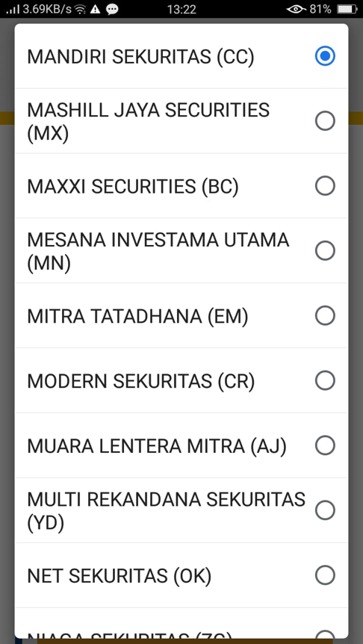Select the Mandiri Sekuritas (CC) radio button
363x644 pixels.
pos(325,56)
